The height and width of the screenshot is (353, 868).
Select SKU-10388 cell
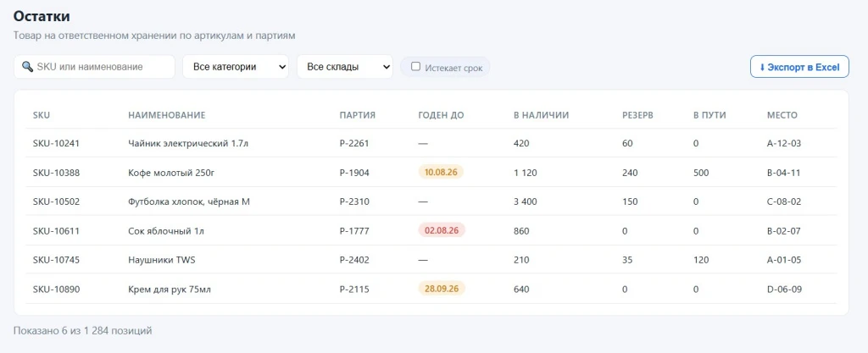point(57,173)
